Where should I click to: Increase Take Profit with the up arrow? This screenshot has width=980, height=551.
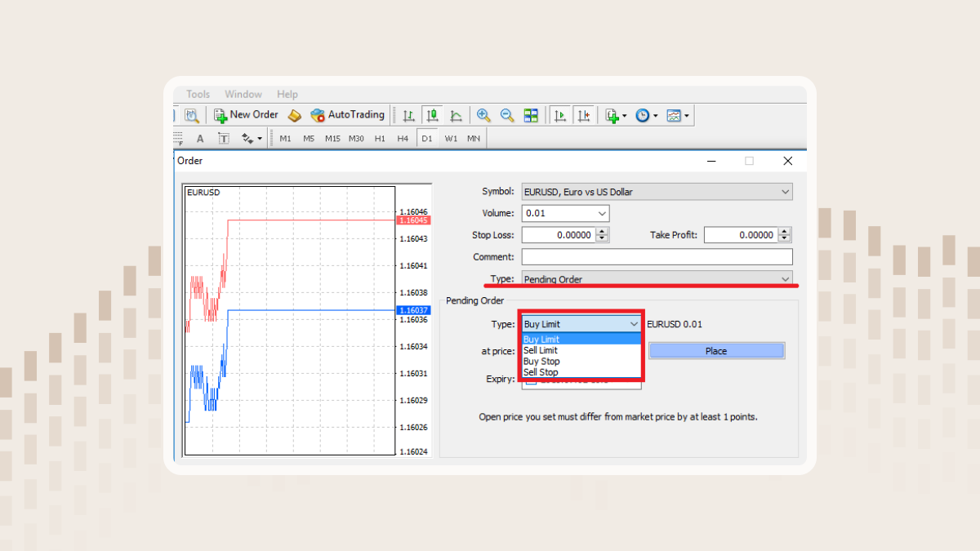785,231
